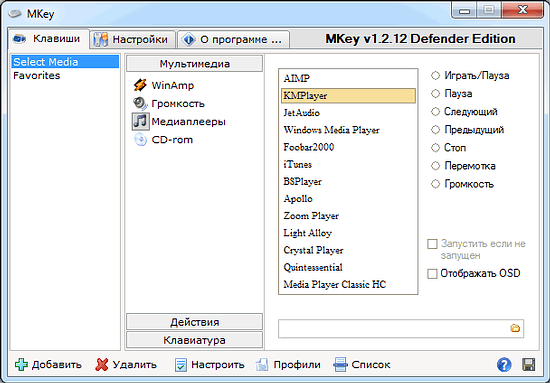Pick Foobar2000 from list
The image size is (550, 383).
click(348, 147)
